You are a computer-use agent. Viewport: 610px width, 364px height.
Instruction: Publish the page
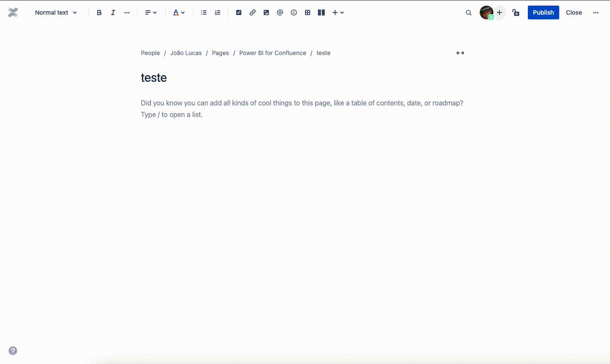pyautogui.click(x=543, y=12)
